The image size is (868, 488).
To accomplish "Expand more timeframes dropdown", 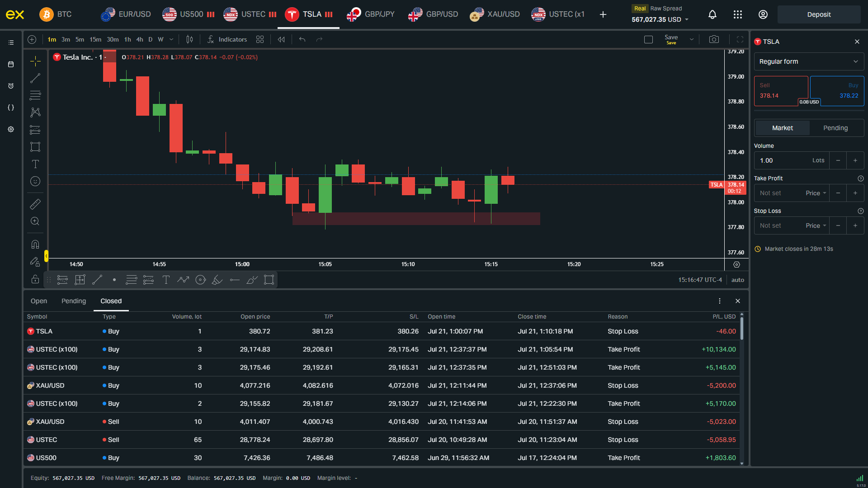I will coord(171,39).
